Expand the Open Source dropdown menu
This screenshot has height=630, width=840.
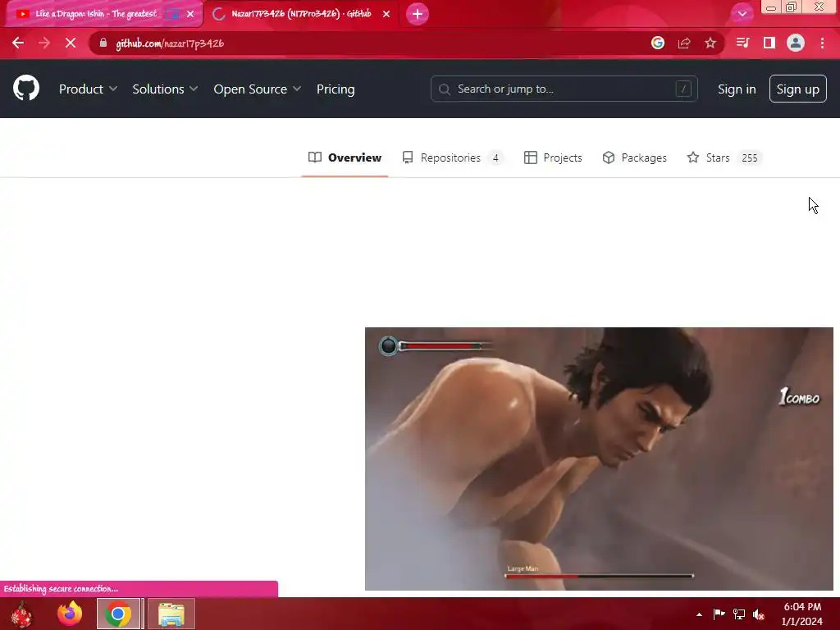[257, 89]
